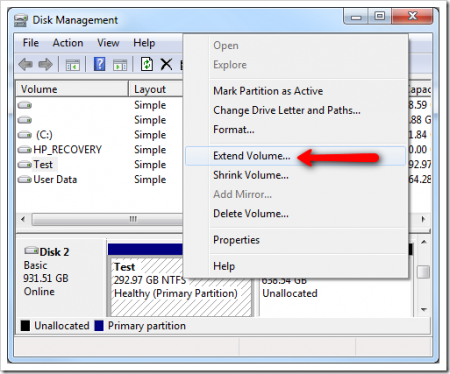Click the greyed Explore menu entry
The width and height of the screenshot is (450, 374).
click(x=296, y=65)
